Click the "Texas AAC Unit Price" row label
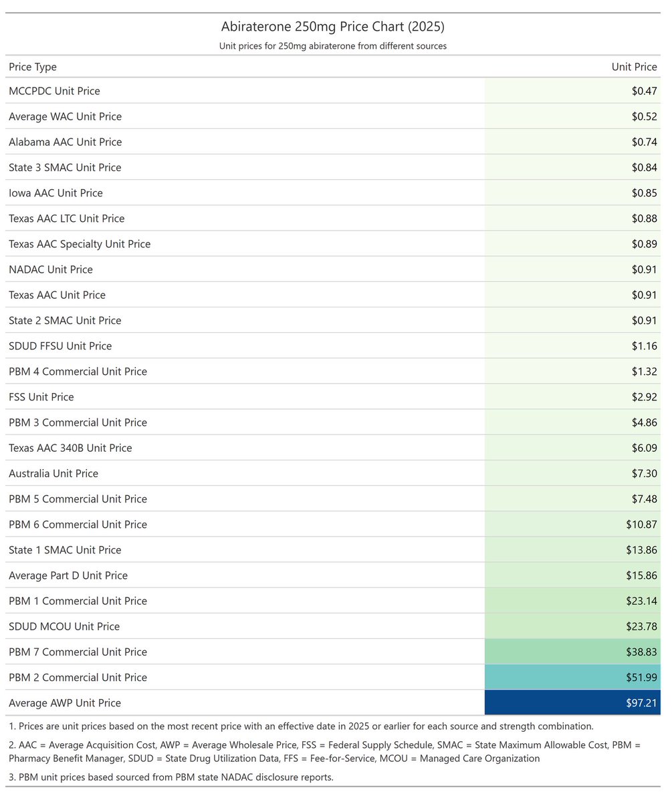 click(x=57, y=295)
